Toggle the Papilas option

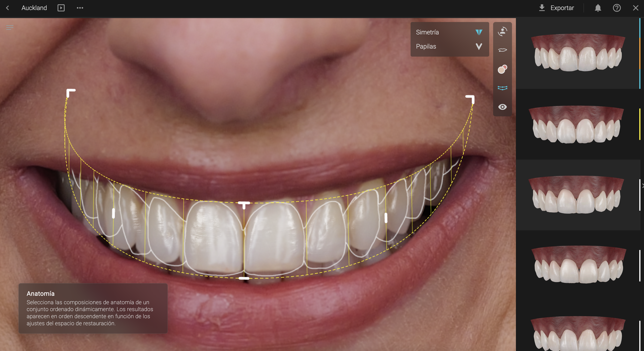coord(479,47)
